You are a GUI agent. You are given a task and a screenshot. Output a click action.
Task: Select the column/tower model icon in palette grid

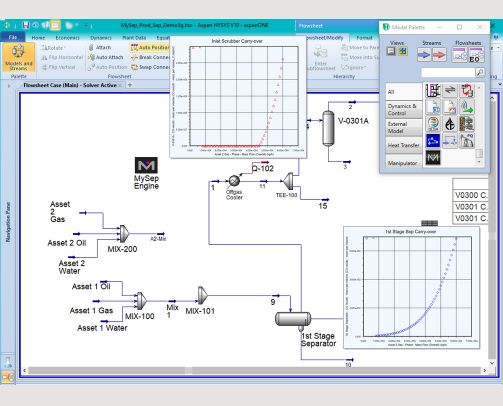tap(433, 91)
